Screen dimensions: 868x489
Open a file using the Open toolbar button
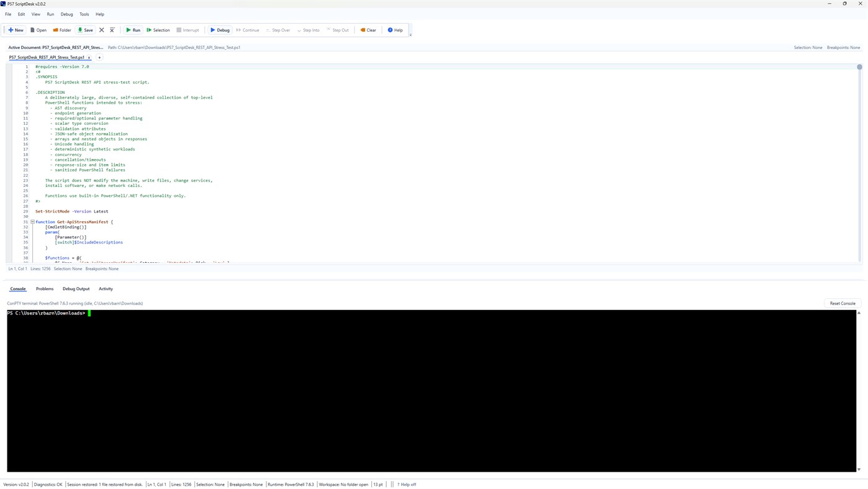(x=38, y=30)
